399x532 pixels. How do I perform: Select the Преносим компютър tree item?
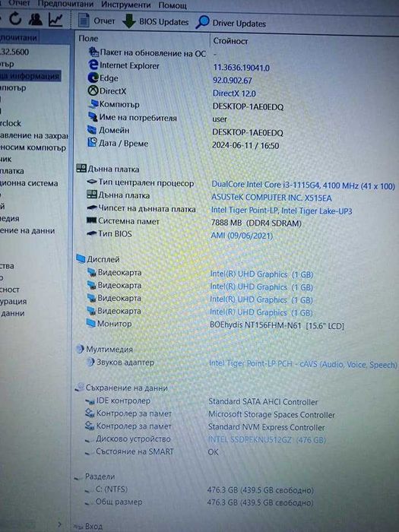[33, 147]
